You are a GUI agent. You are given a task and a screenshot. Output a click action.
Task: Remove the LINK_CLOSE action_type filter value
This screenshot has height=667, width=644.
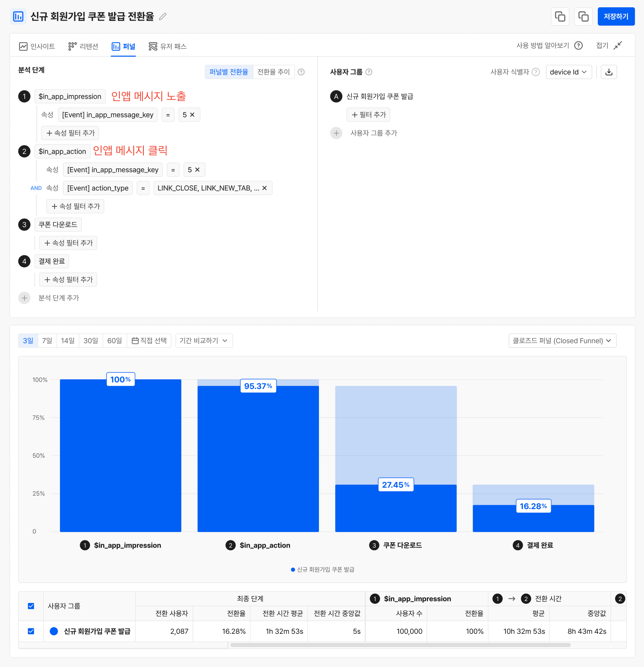(264, 188)
